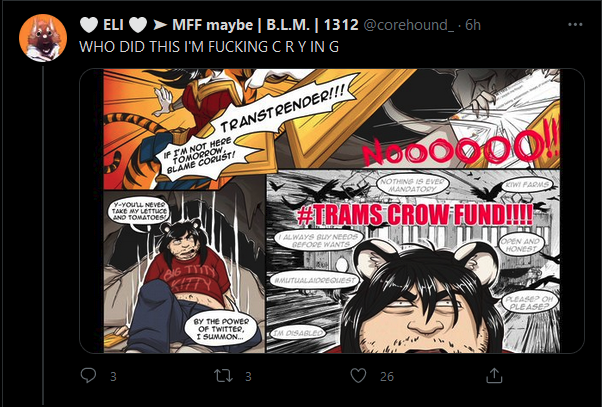Click the reply speech bubble icon

click(88, 376)
